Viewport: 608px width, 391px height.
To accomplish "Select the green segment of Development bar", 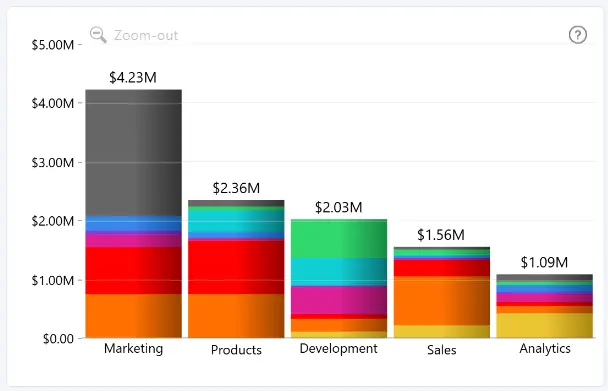I will click(x=339, y=239).
